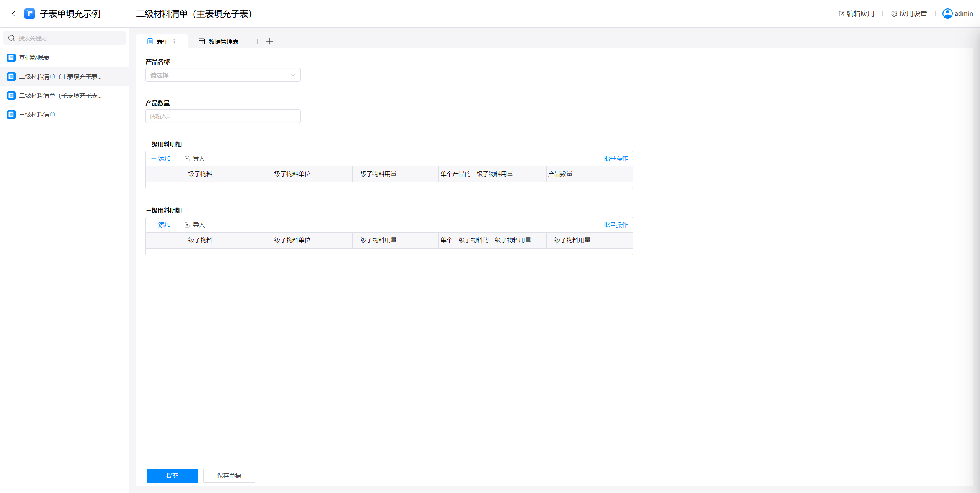This screenshot has width=980, height=493.
Task: Focus the 产品数量 input field
Action: [223, 116]
